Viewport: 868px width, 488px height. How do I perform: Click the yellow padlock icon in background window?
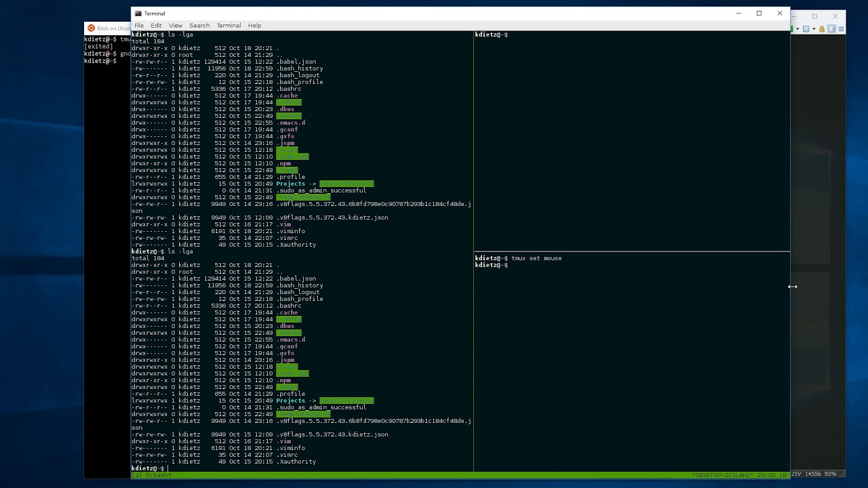point(821,29)
